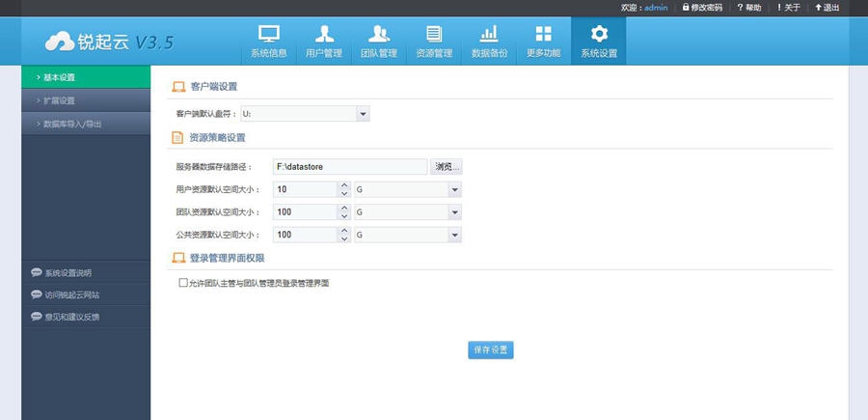This screenshot has width=868, height=420.
Task: Enable 允许团队主管与团队管理员登录管理界面 checkbox
Action: point(183,283)
